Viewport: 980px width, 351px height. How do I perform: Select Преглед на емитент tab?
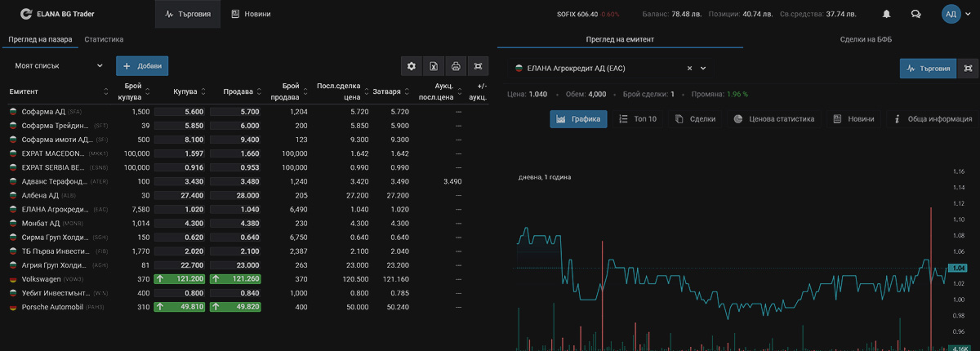[x=620, y=39]
